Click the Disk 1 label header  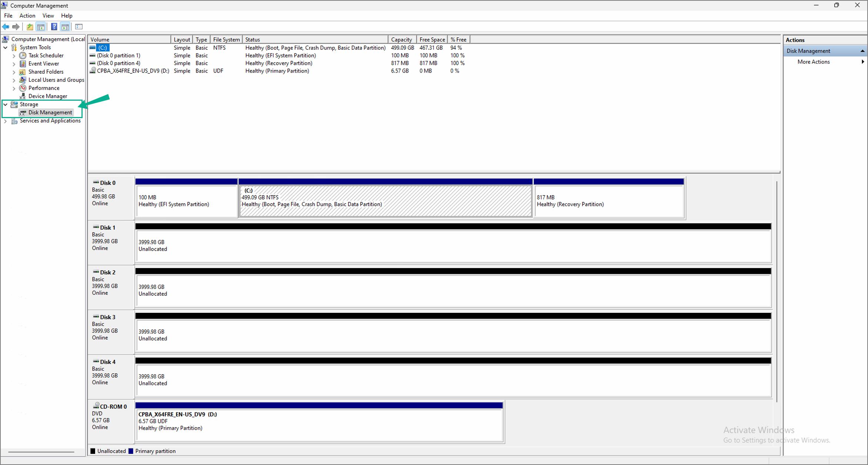(x=111, y=242)
